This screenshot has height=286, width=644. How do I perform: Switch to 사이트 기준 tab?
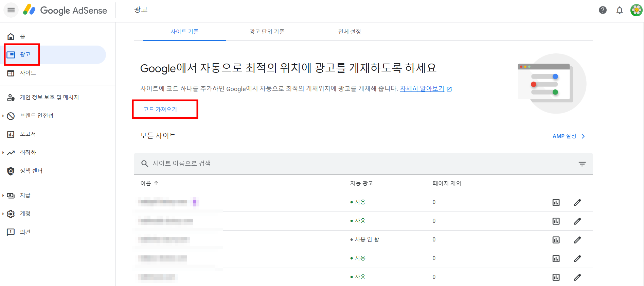[184, 32]
